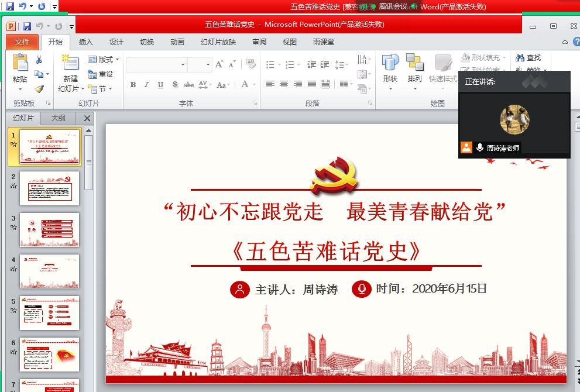The height and width of the screenshot is (392, 580).
Task: Select the Format Painter brush
Action: 39,89
